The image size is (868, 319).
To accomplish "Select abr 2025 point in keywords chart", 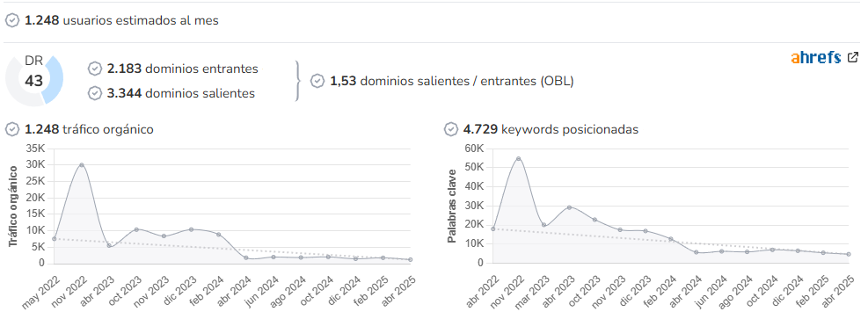I will click(848, 254).
